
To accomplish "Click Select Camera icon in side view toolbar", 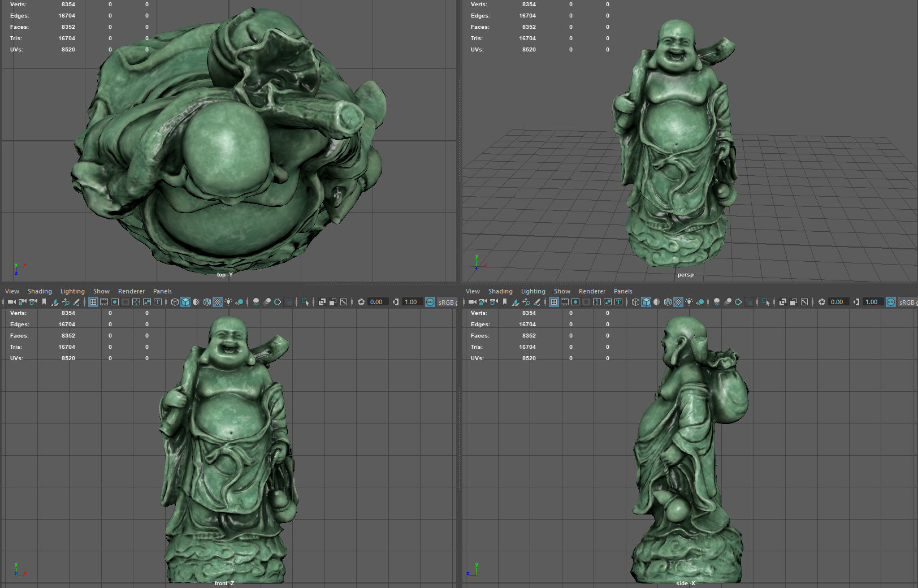I will pyautogui.click(x=473, y=302).
